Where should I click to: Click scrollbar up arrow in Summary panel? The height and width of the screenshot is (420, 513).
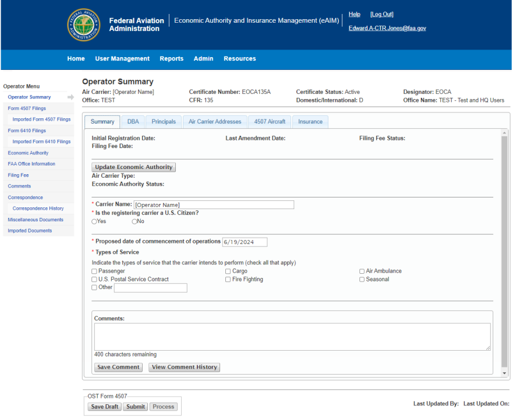(504, 133)
